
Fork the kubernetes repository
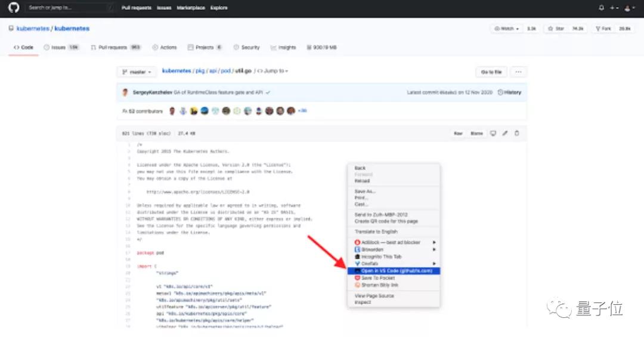pyautogui.click(x=603, y=29)
